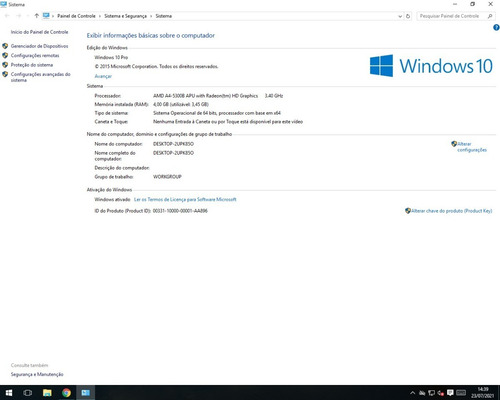Select the Windows ativado status text
Viewport: 500px width, 400px height.
[112, 199]
